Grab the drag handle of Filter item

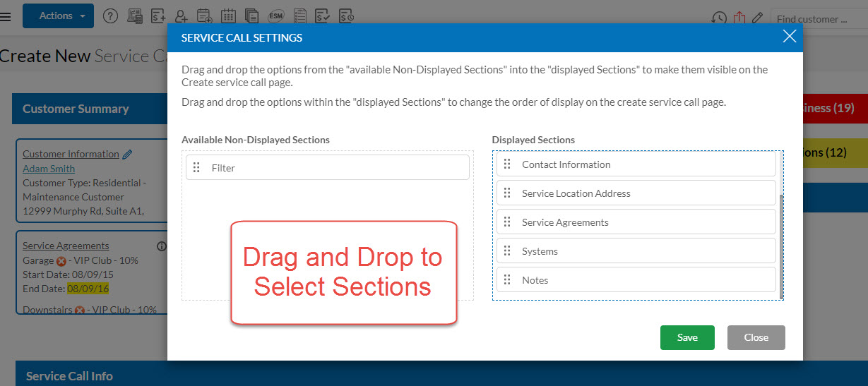click(196, 168)
